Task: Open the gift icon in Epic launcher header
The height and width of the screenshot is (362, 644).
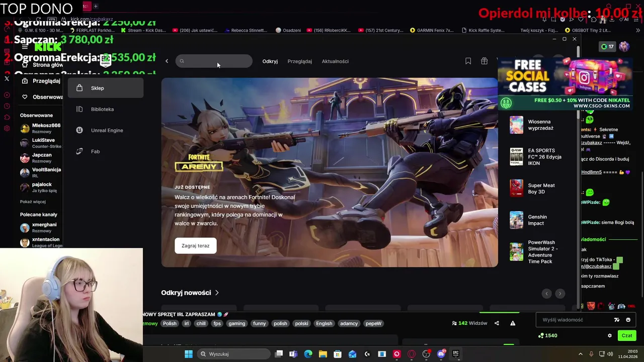Action: point(484,61)
